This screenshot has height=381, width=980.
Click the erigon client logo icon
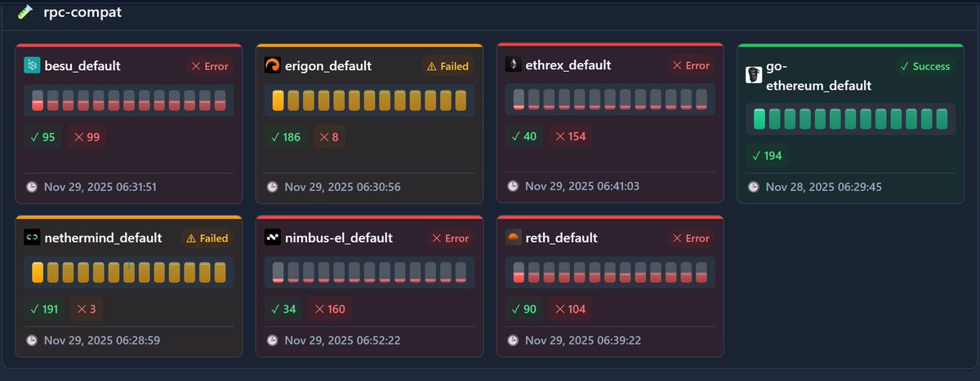click(x=273, y=65)
